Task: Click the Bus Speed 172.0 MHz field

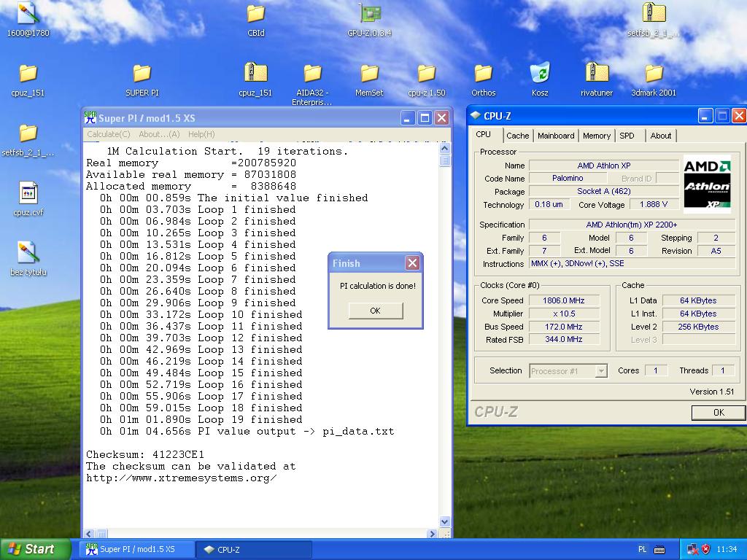Action: [564, 327]
